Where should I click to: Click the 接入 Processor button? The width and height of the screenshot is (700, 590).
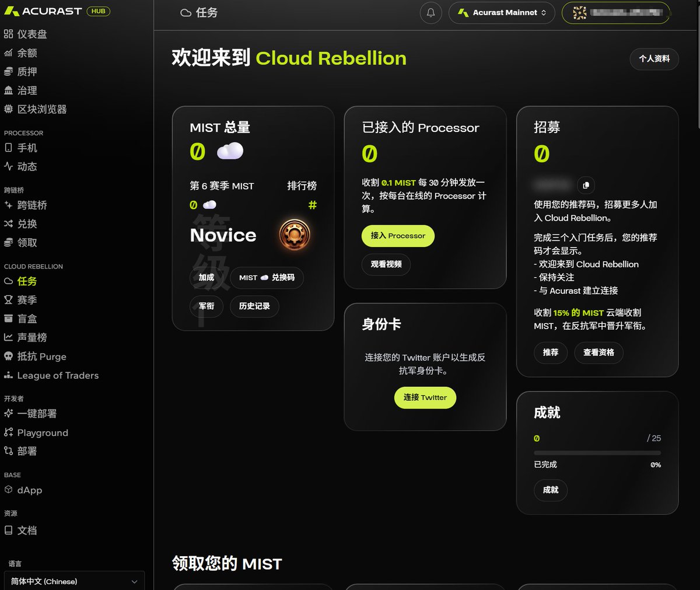point(398,236)
